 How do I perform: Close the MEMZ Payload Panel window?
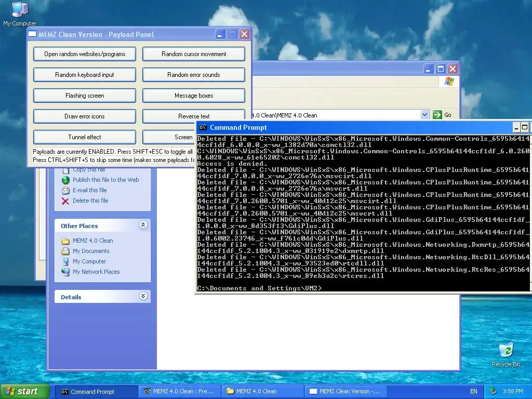244,34
